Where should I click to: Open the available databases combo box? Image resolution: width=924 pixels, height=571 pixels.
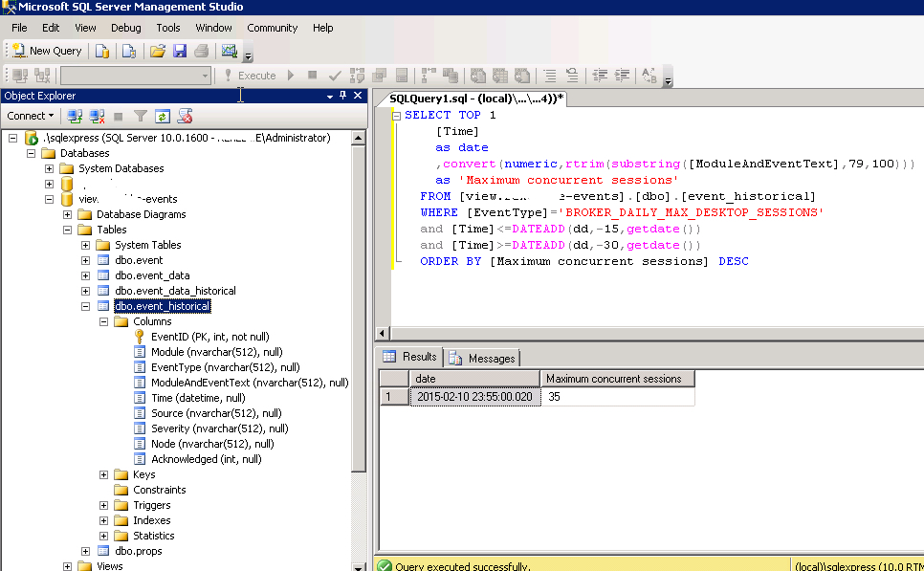(x=136, y=76)
